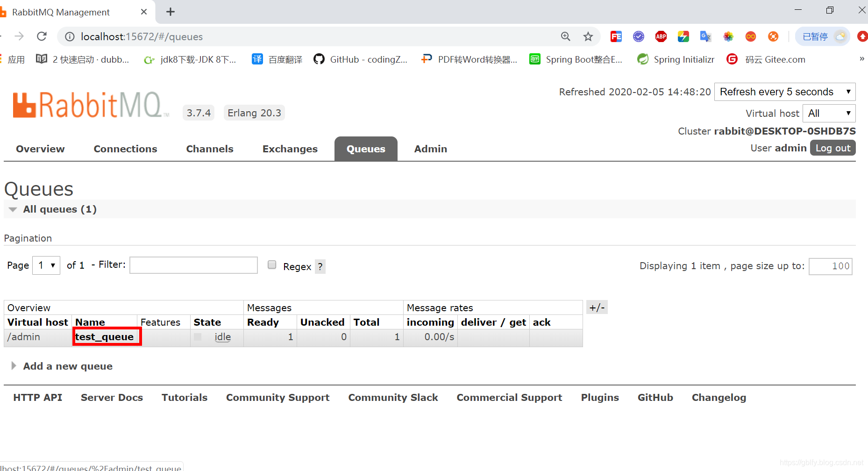Sort by the Name column header
This screenshot has height=471, width=868.
(x=90, y=322)
